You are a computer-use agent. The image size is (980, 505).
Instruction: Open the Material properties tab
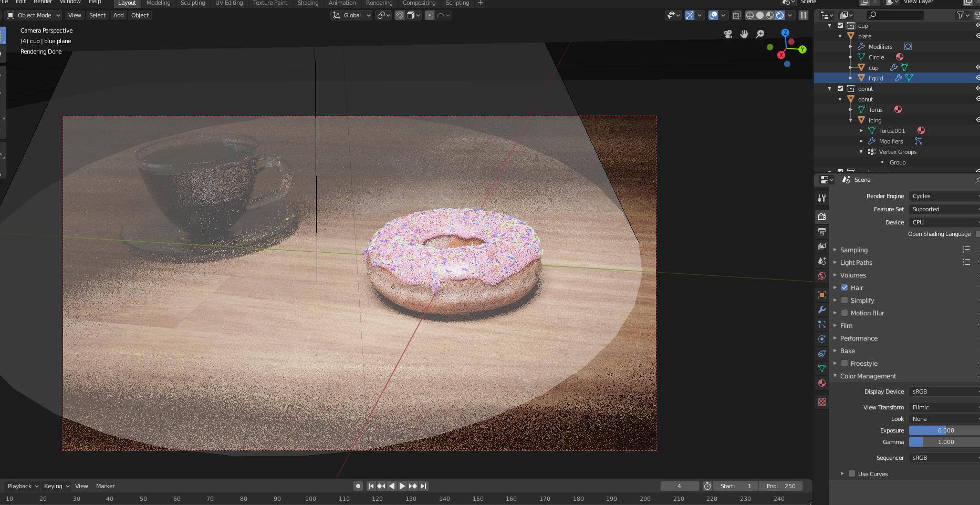coord(822,383)
